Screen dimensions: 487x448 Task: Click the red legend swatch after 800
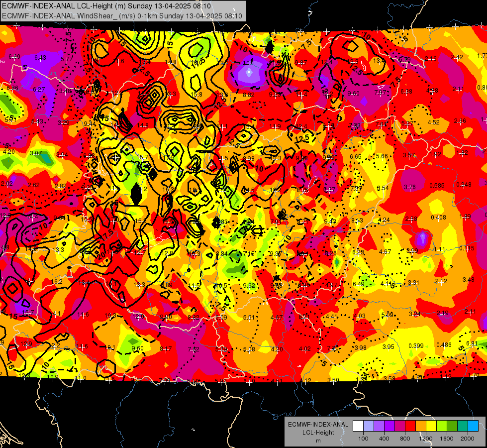[x=410, y=426]
